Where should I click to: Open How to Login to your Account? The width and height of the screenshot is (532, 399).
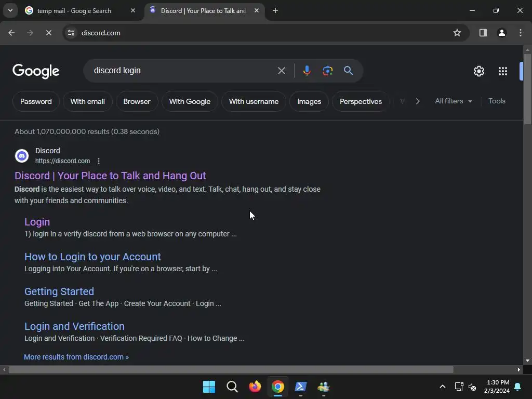tap(92, 257)
